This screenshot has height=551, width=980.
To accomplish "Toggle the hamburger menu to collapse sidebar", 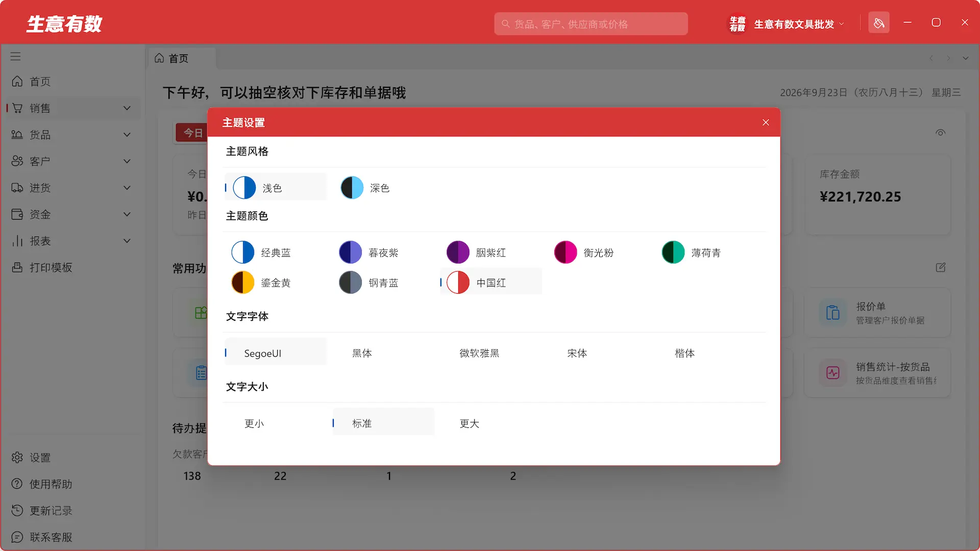I will click(x=16, y=56).
